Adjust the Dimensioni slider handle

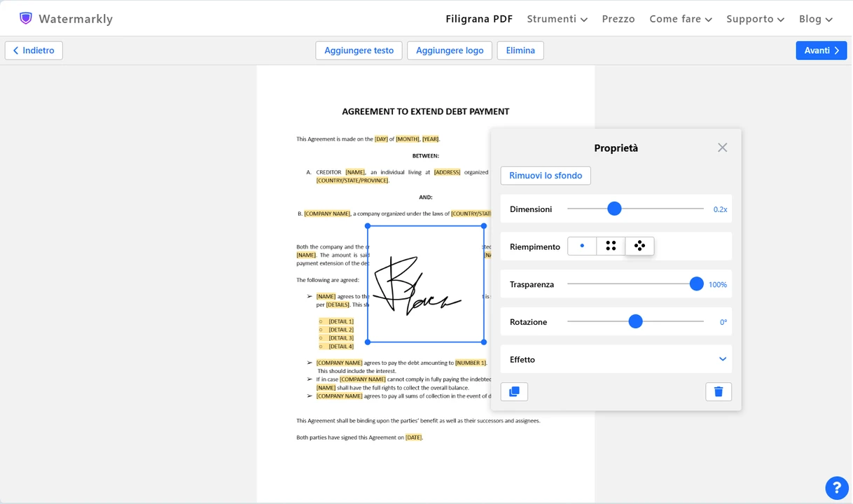[614, 209]
